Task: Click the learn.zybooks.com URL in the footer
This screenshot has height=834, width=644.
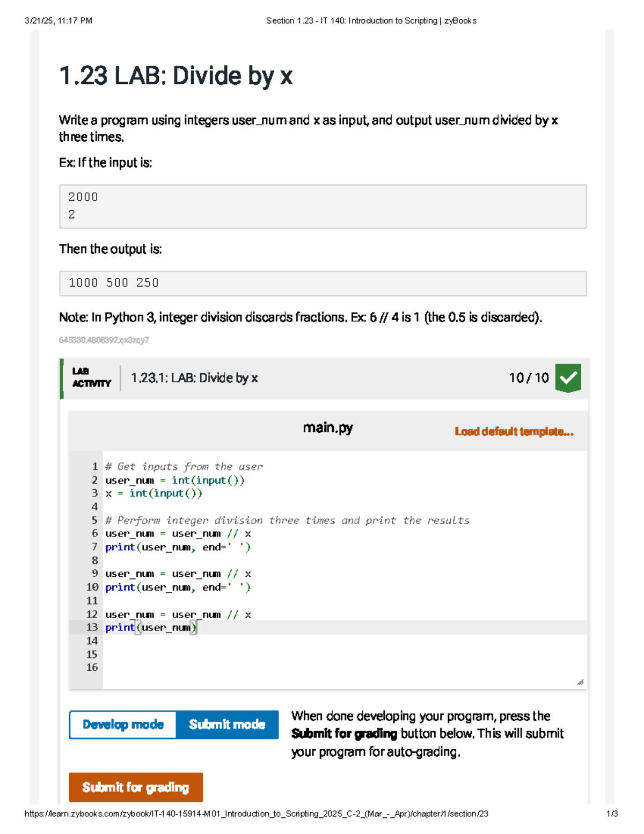Action: [256, 814]
